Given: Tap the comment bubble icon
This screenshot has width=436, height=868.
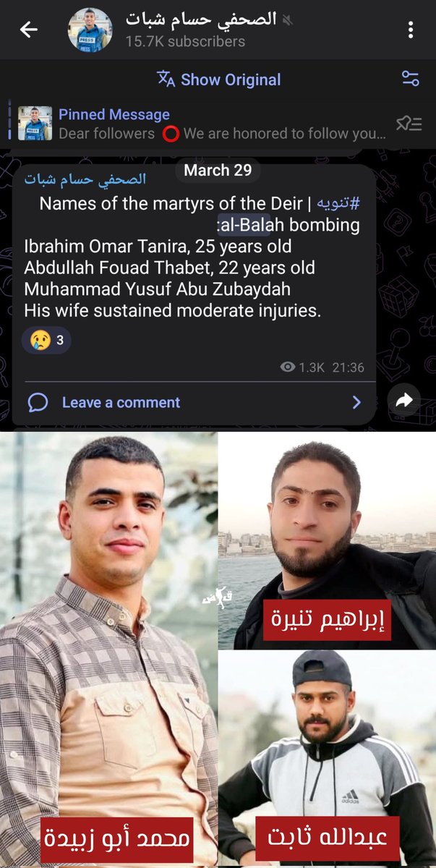Looking at the screenshot, I should (x=38, y=402).
